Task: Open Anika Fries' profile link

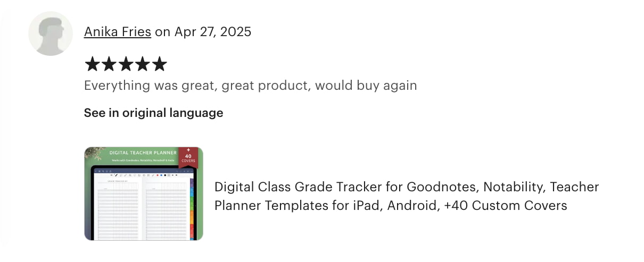Action: click(118, 32)
